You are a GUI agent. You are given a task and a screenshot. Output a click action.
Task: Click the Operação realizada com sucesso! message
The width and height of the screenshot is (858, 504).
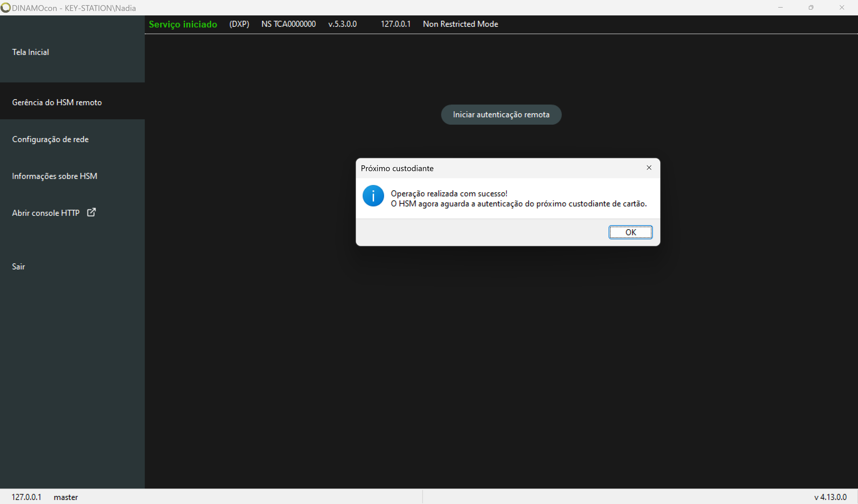click(x=449, y=194)
